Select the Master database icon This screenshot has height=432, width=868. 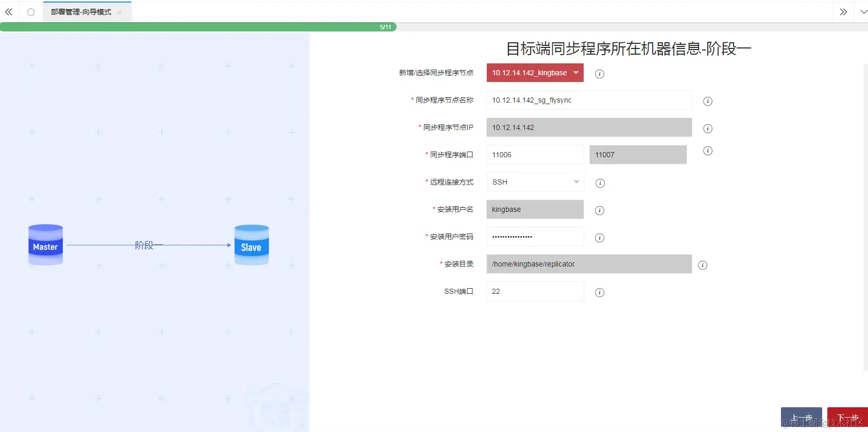(x=46, y=245)
